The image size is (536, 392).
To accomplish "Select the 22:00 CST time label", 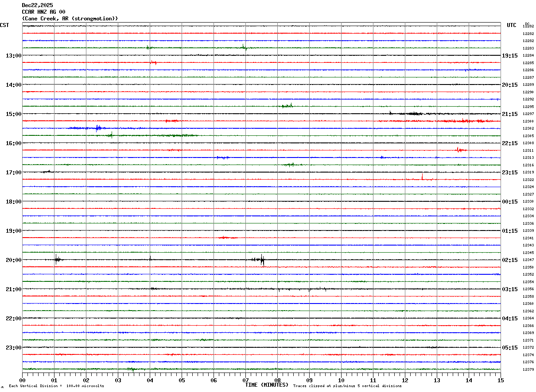I will 13,318.
